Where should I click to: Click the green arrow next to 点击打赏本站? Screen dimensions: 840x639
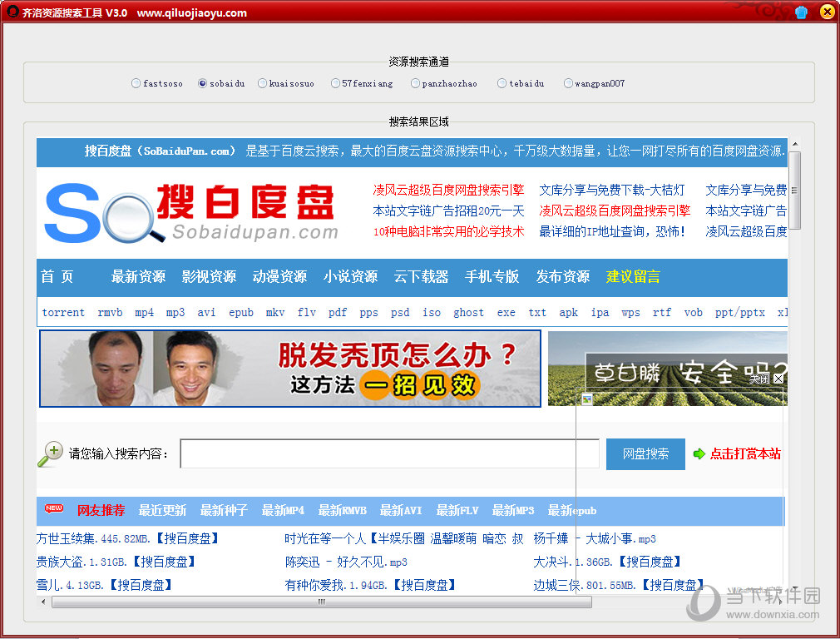699,454
